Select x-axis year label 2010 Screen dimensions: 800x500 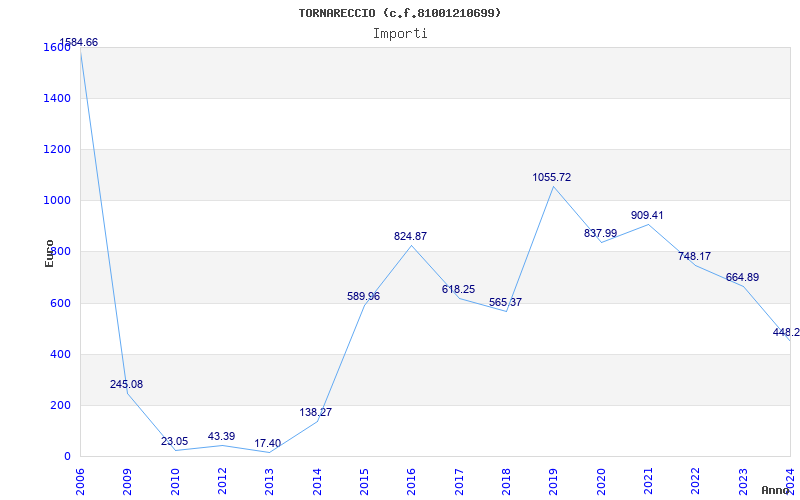pyautogui.click(x=174, y=482)
